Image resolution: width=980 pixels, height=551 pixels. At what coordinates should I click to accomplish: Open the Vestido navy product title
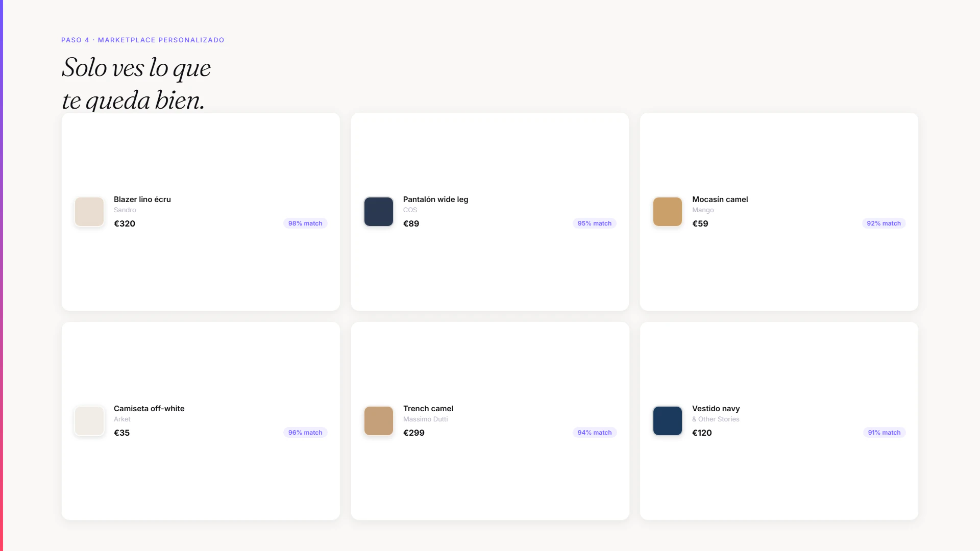coord(716,409)
